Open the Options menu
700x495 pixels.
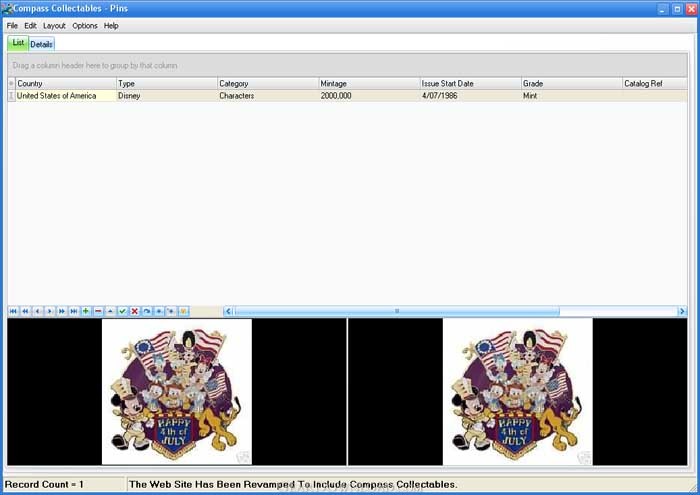point(85,26)
